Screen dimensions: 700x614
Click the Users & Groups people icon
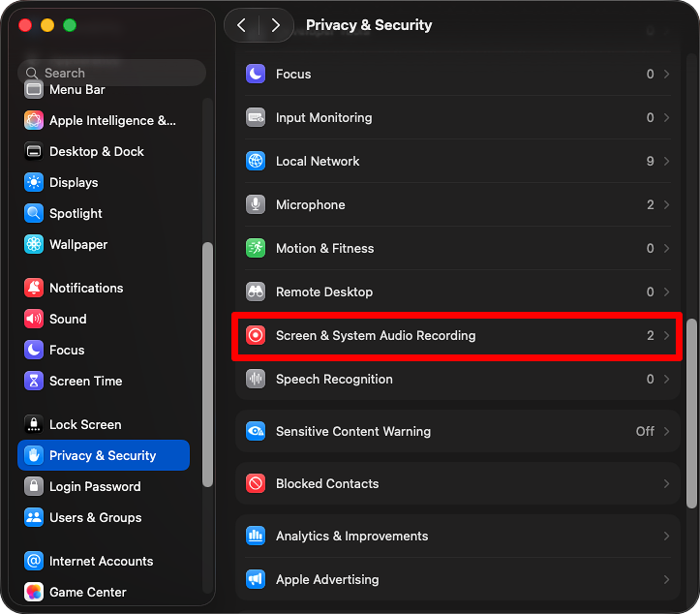[34, 517]
